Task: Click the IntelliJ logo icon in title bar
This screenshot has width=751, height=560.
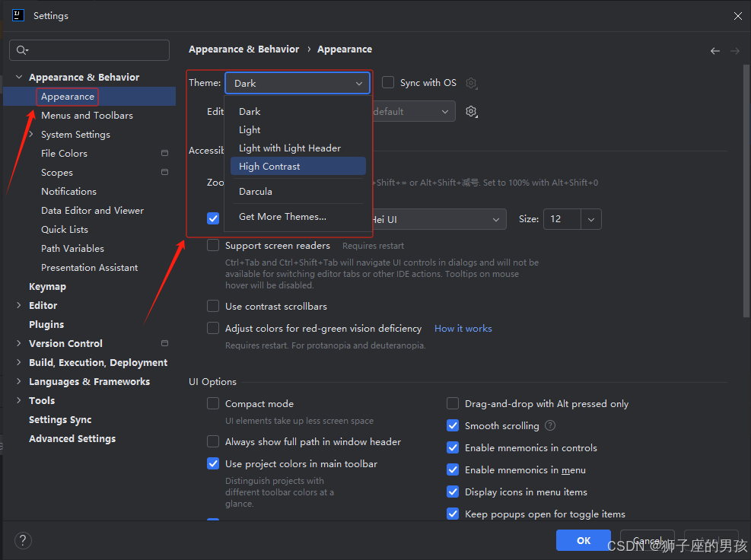Action: point(18,15)
